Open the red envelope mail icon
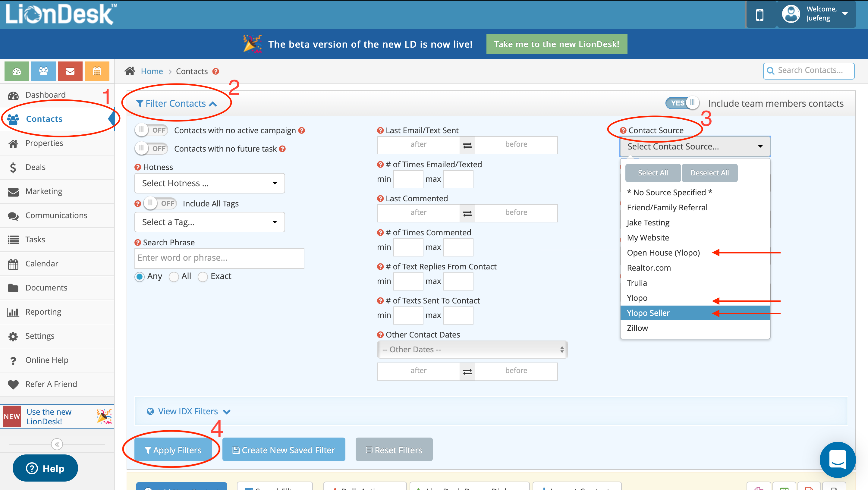This screenshot has height=490, width=868. click(x=70, y=71)
